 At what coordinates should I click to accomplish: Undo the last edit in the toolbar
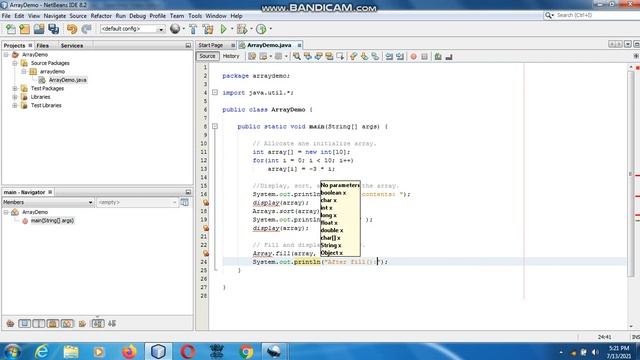pos(72,29)
